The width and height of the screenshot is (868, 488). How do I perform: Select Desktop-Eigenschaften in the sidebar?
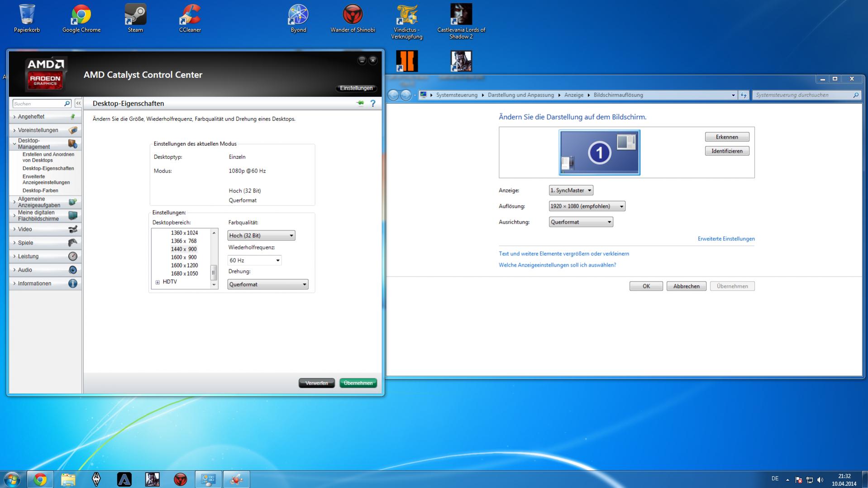pyautogui.click(x=48, y=168)
